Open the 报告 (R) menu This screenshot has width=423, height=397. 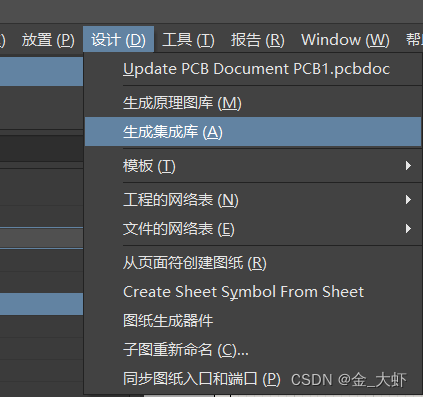click(x=258, y=40)
